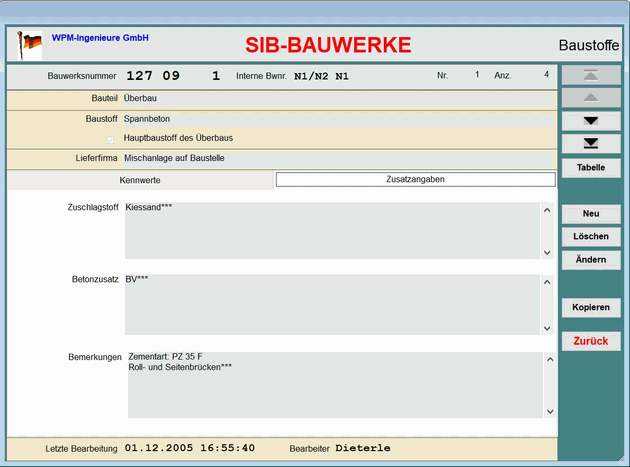Click the WPM-Ingenieure GmbH company name
Image resolution: width=630 pixels, height=467 pixels.
(100, 38)
